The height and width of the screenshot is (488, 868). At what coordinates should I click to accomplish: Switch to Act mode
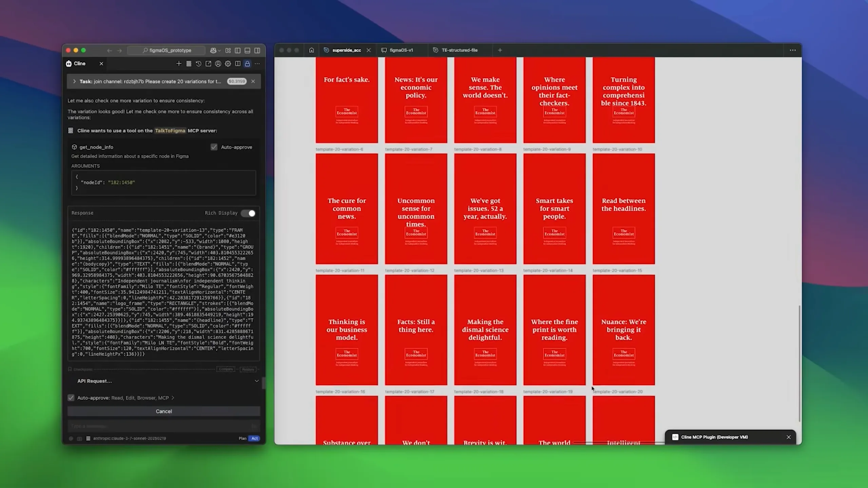(x=254, y=438)
